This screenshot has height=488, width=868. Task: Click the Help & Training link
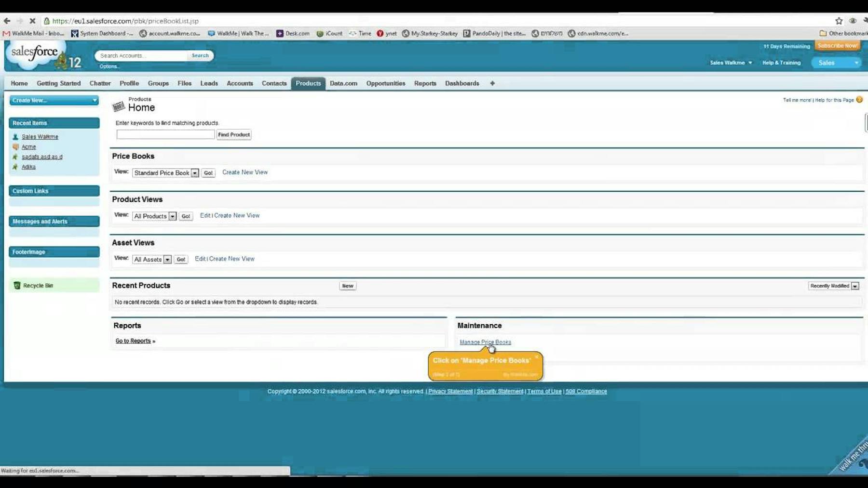(x=782, y=63)
